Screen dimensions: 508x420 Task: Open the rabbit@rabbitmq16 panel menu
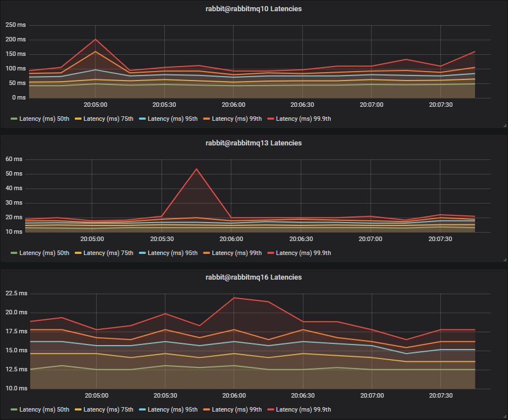point(254,277)
